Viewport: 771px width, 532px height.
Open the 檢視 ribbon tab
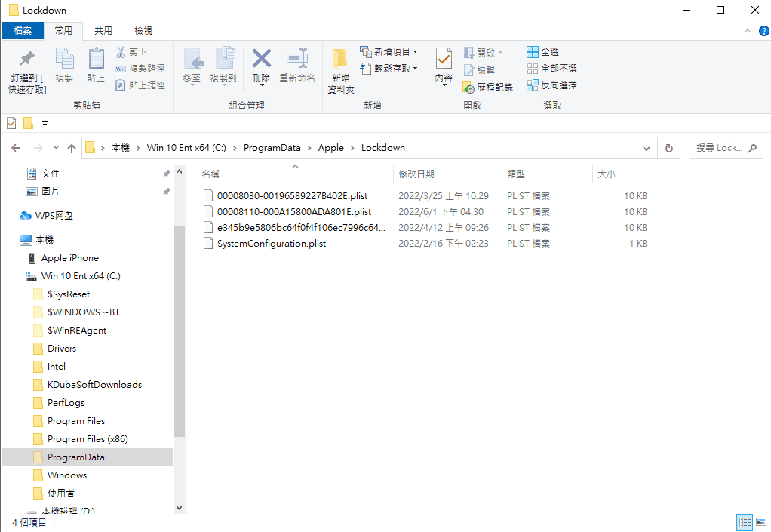[x=143, y=31]
